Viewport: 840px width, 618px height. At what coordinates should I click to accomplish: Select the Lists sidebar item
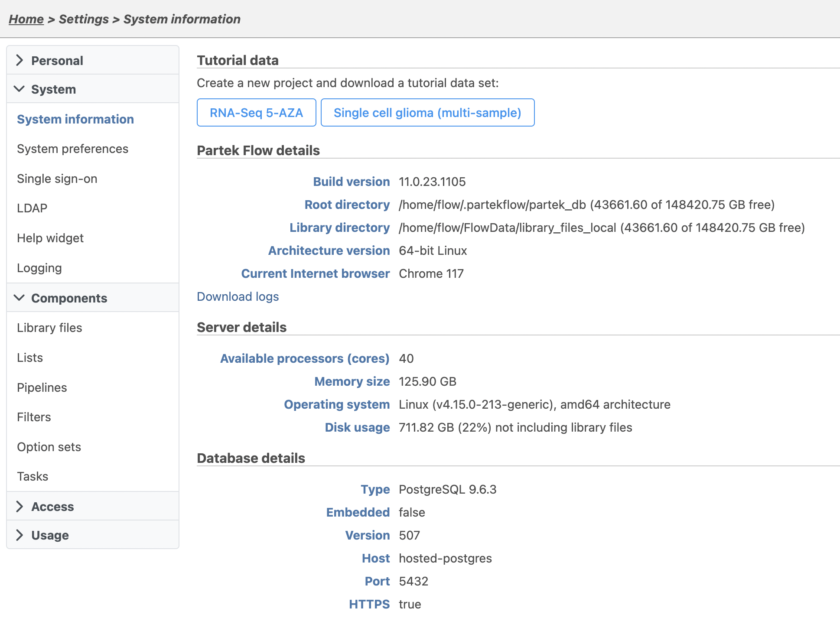tap(30, 358)
